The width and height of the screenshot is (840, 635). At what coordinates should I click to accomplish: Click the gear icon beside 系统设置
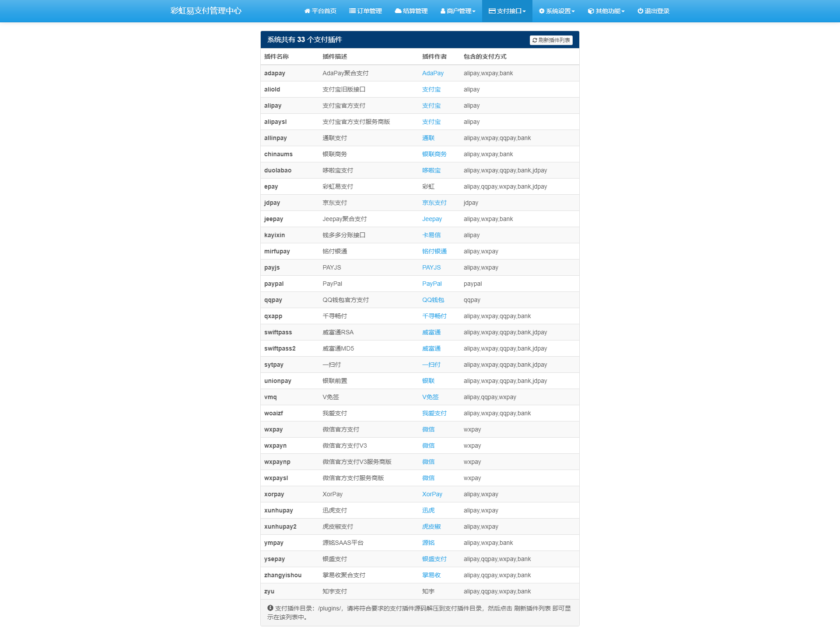(542, 11)
